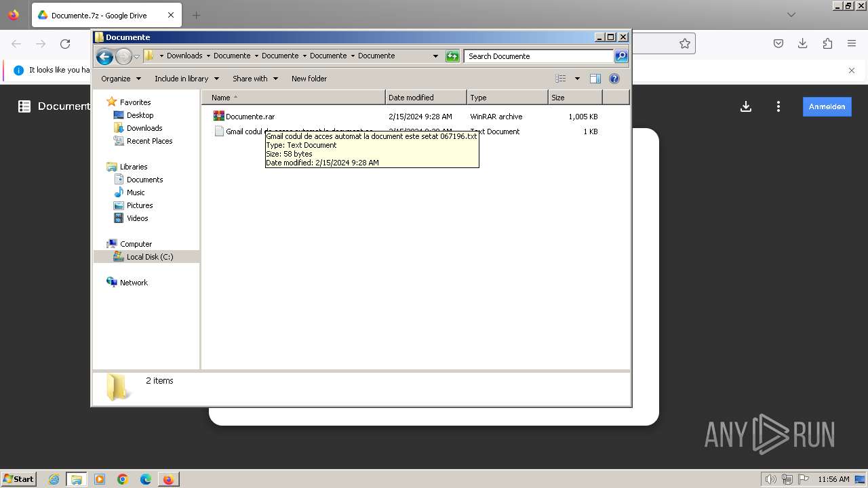
Task: Open the Firefox downloads panel
Action: click(802, 43)
